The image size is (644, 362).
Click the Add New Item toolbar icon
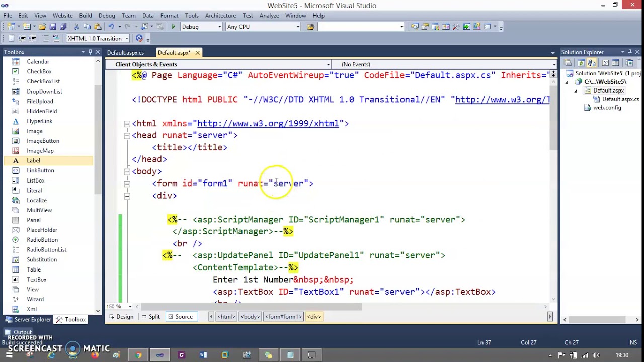(27, 27)
